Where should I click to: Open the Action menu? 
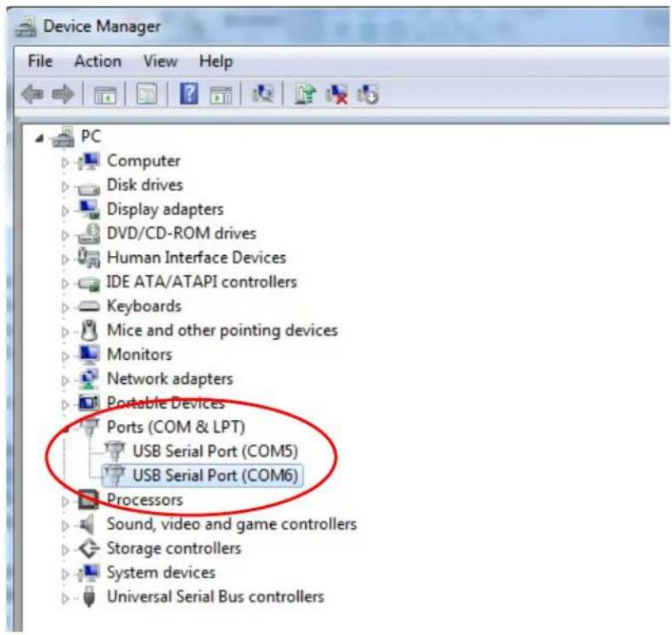pos(97,61)
